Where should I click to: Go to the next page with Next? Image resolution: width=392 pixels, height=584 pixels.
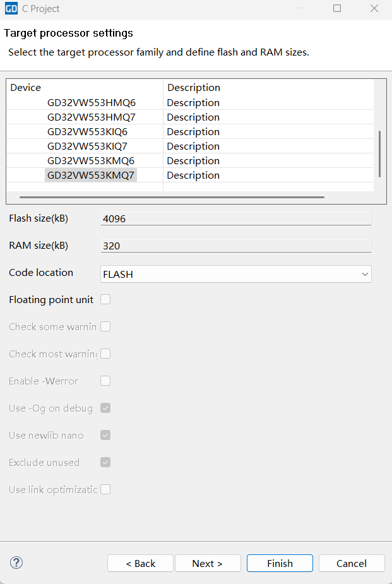pyautogui.click(x=208, y=563)
